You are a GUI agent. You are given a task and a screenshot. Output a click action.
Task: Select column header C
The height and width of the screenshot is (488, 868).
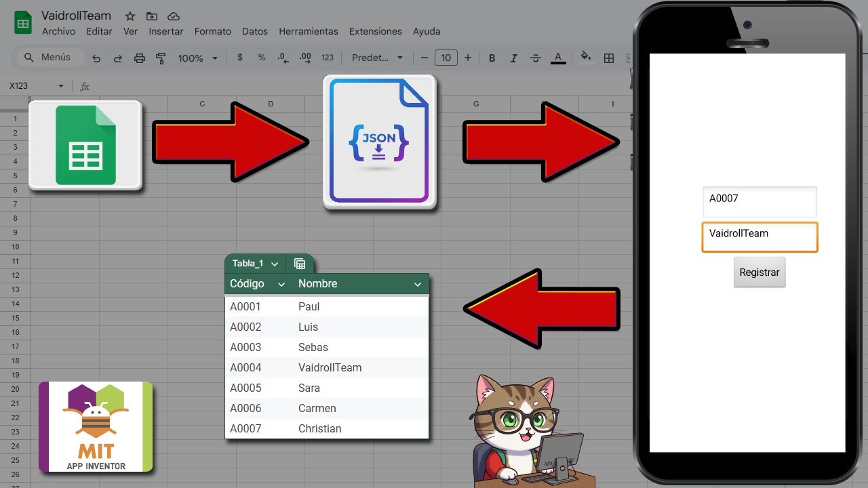[x=202, y=104]
